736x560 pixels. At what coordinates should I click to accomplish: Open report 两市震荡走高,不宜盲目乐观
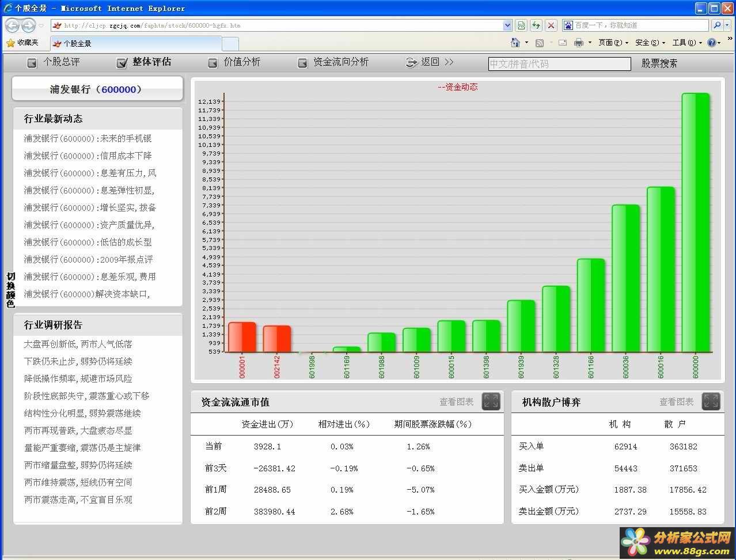click(x=78, y=500)
